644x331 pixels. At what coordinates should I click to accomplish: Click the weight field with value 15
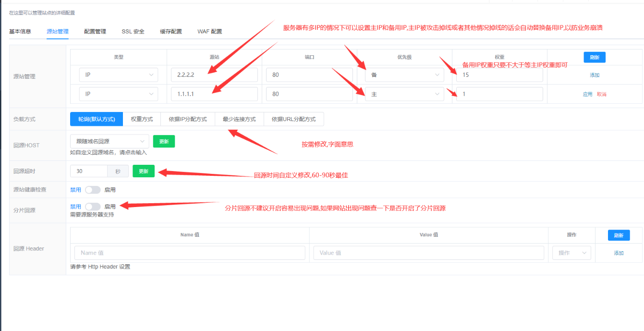point(499,75)
